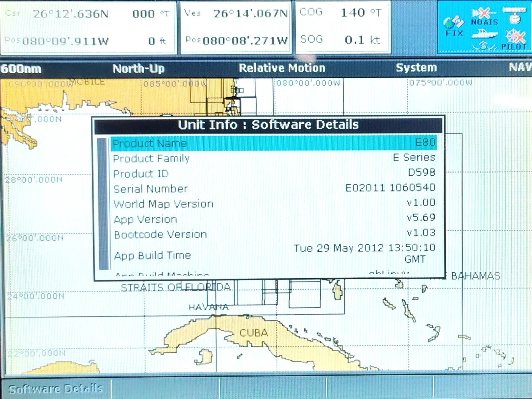532x399 pixels.
Task: Click the NO AIS status icon
Action: tap(484, 17)
